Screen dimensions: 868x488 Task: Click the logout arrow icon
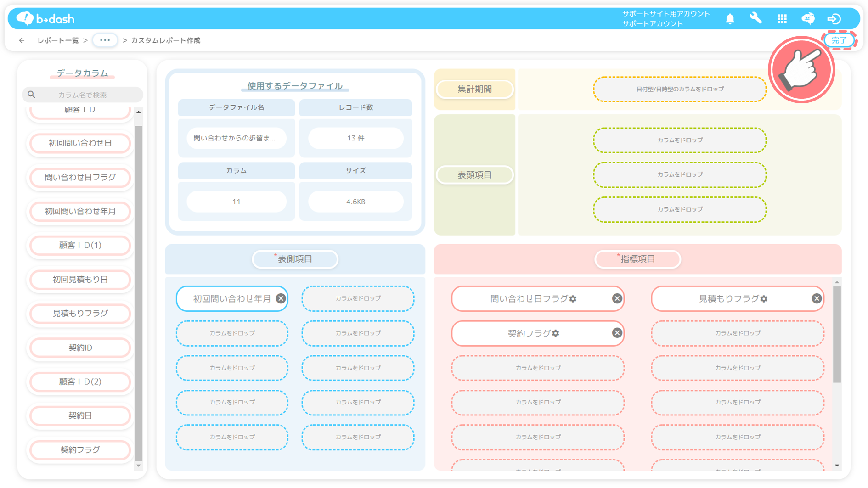(834, 19)
